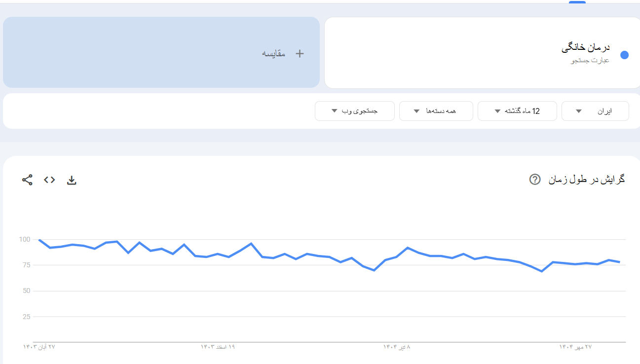Click the عبارت جستجو subtitle text
The width and height of the screenshot is (640, 364).
pyautogui.click(x=590, y=61)
